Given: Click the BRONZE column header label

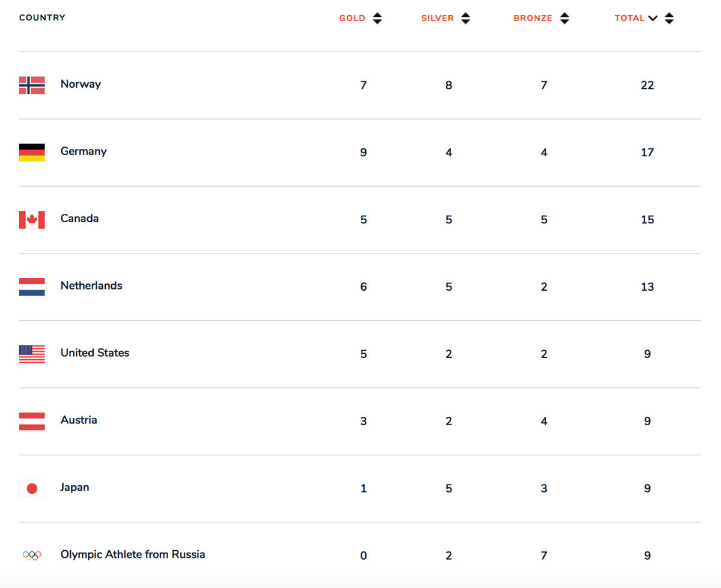Looking at the screenshot, I should pyautogui.click(x=533, y=19).
